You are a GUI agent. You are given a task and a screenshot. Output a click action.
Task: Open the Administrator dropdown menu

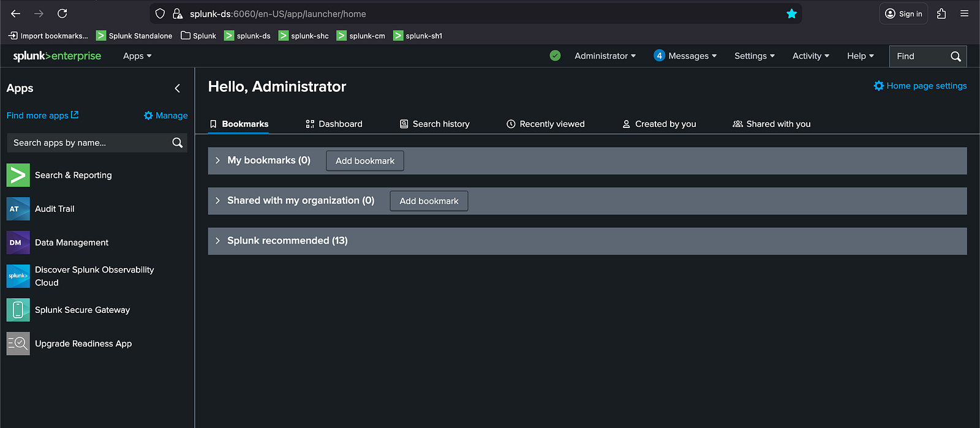pyautogui.click(x=605, y=56)
